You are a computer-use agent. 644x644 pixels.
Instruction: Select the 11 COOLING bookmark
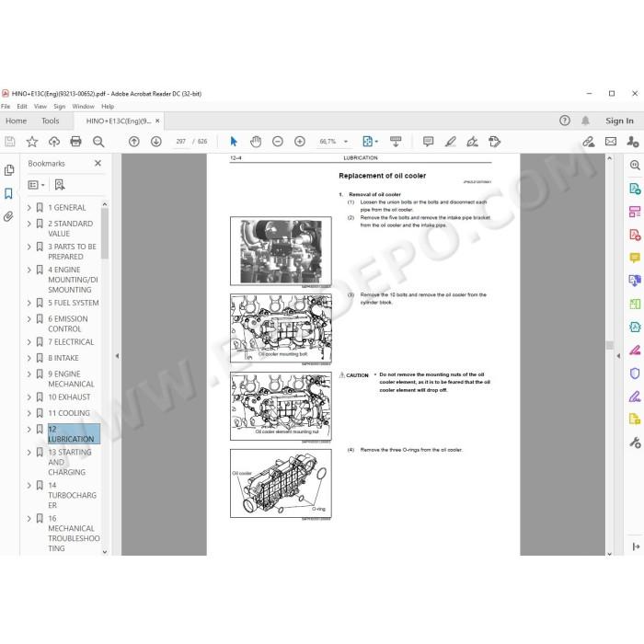pyautogui.click(x=69, y=413)
